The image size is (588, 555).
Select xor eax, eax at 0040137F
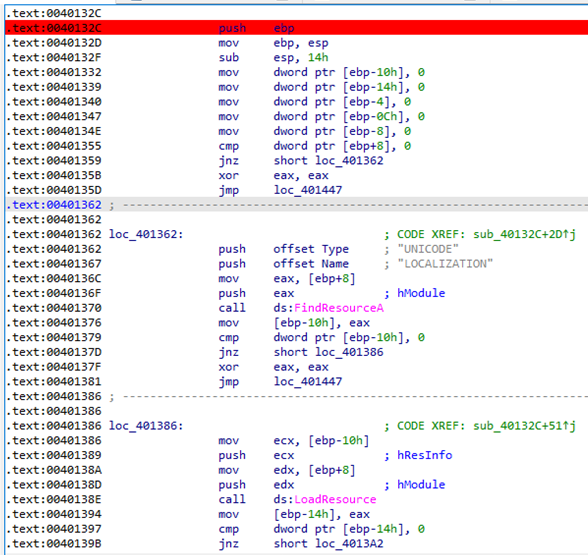273,367
